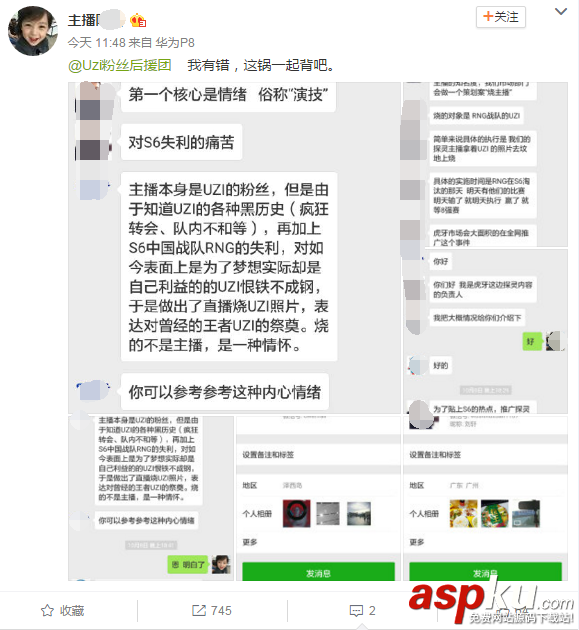Click the green 发消息 button in middle screenshot
The height and width of the screenshot is (630, 579).
(318, 572)
